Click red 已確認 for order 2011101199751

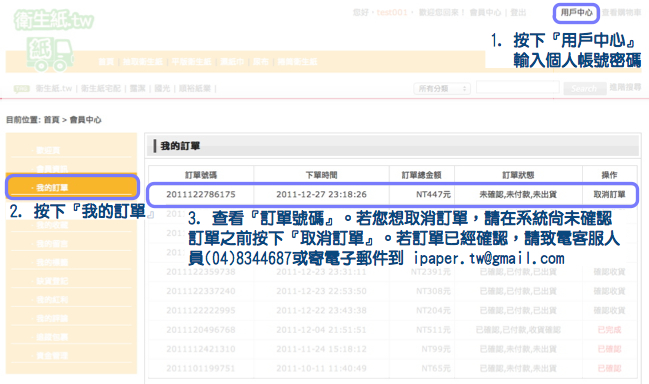(x=609, y=368)
